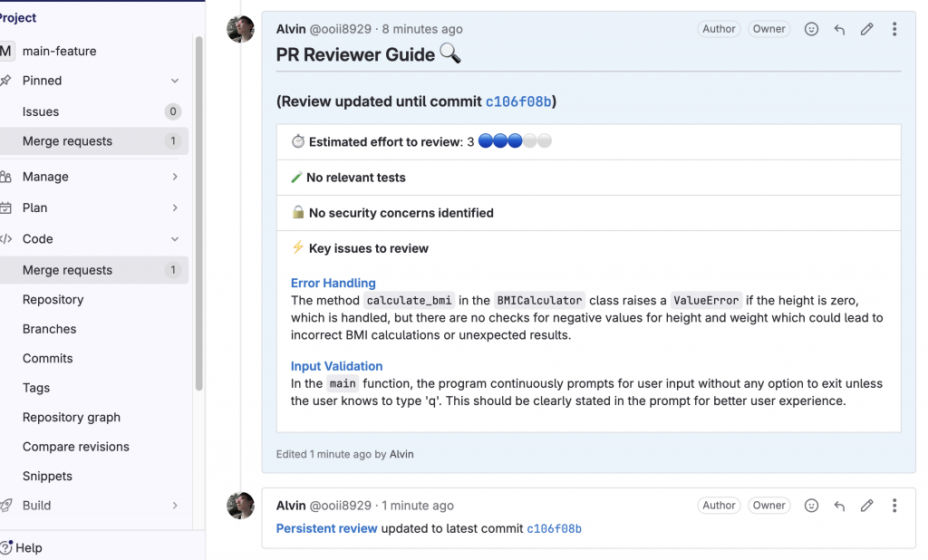Open Merge requests under Code
The width and height of the screenshot is (928, 560).
(94, 270)
